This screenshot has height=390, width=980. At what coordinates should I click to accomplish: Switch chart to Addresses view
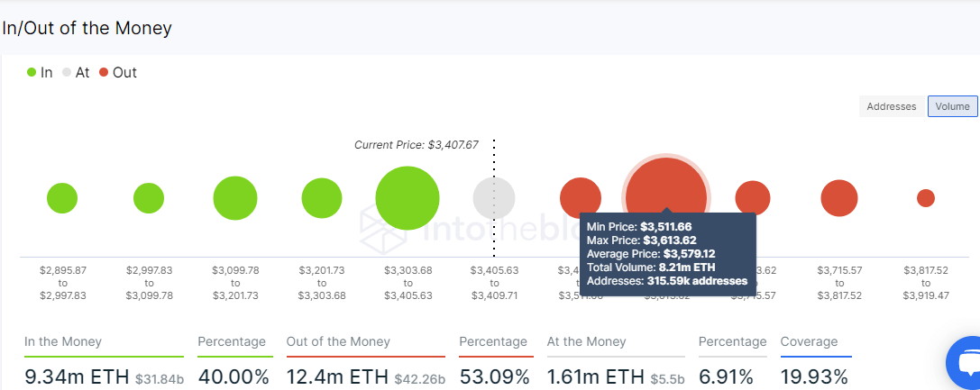(x=892, y=106)
